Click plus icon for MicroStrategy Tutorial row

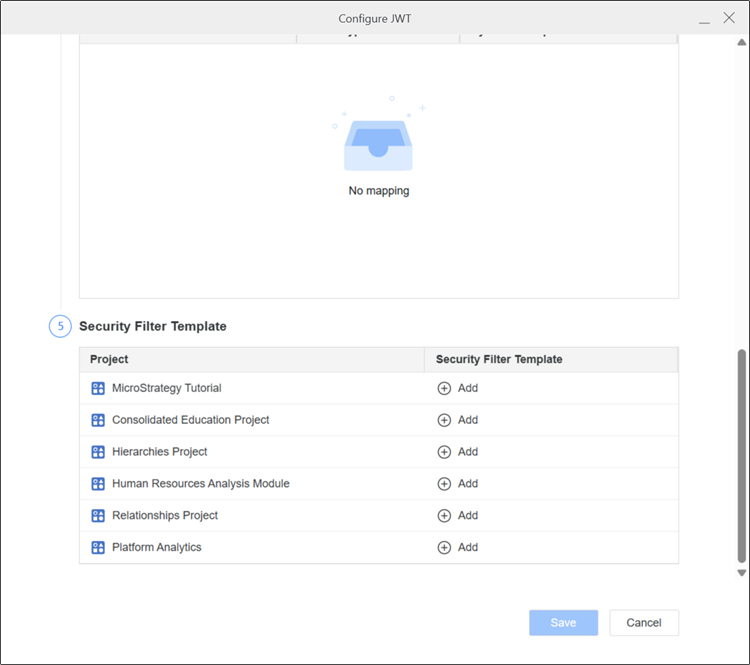(x=445, y=388)
